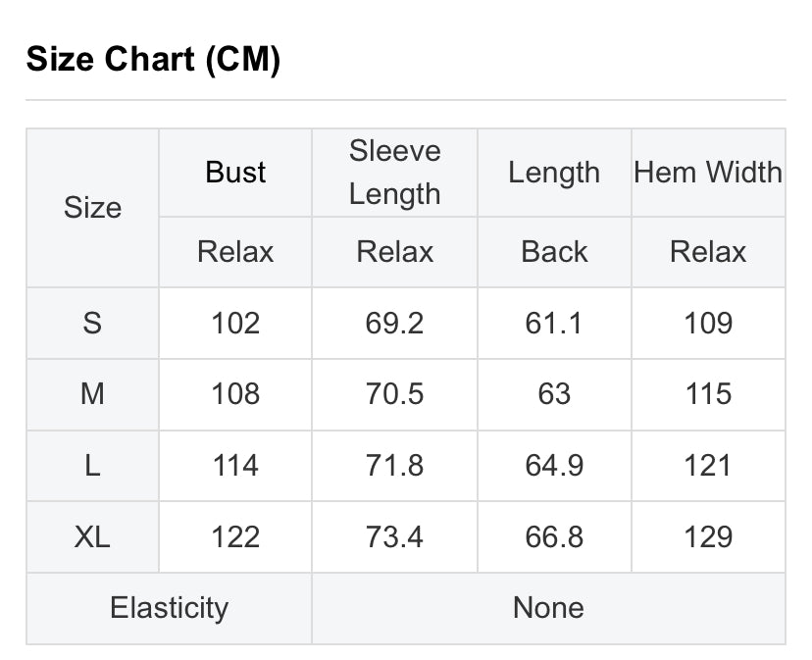
Task: Click the length value 64.9
Action: [554, 466]
